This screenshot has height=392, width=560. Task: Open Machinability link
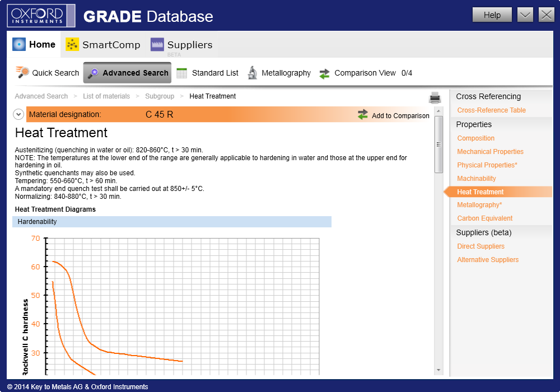tap(477, 179)
